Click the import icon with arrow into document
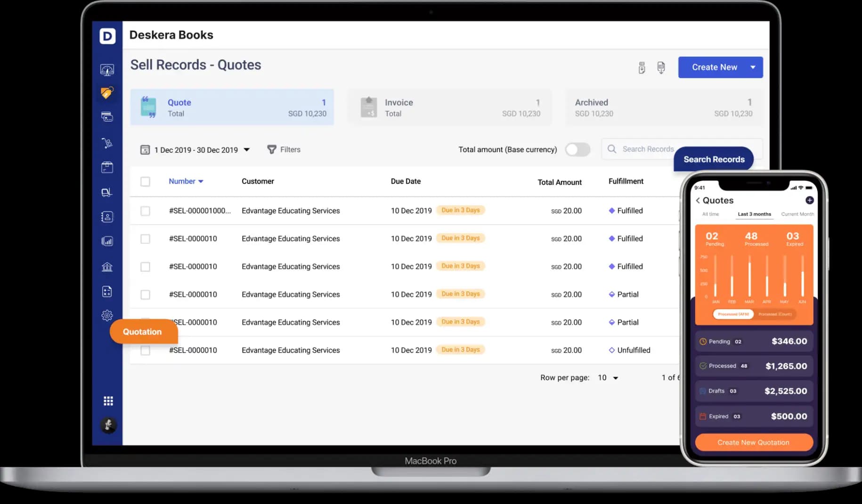The height and width of the screenshot is (504, 862). (642, 68)
